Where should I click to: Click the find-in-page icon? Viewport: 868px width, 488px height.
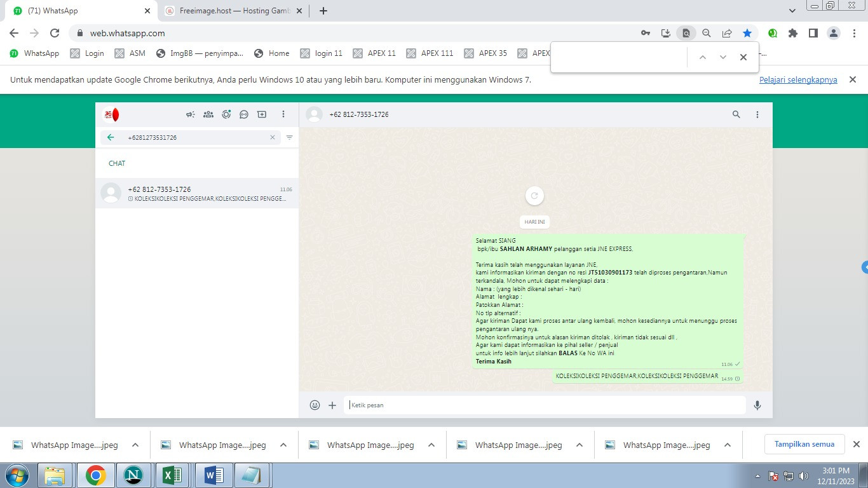pyautogui.click(x=686, y=33)
